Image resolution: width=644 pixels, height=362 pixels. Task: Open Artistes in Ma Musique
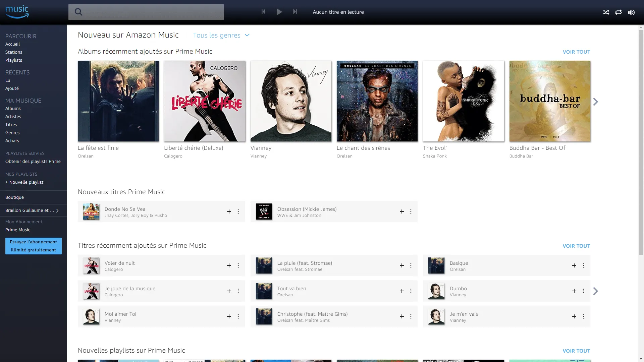13,117
